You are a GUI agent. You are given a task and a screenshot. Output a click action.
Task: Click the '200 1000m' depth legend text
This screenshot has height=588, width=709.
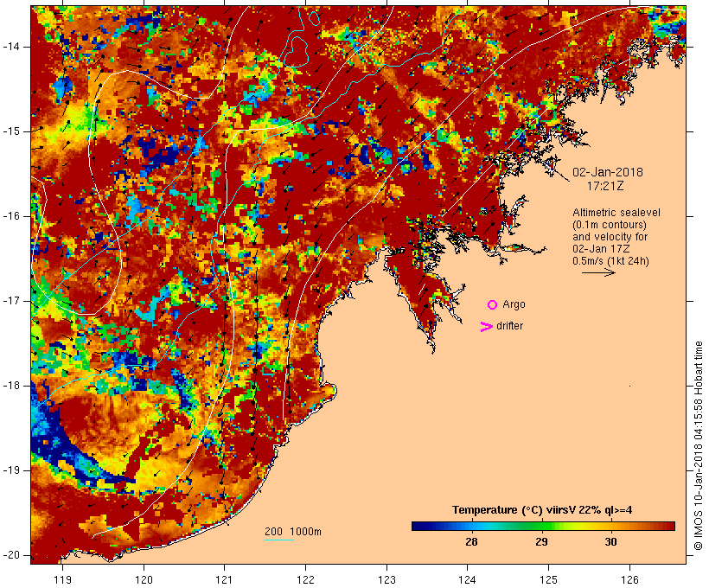point(293,532)
